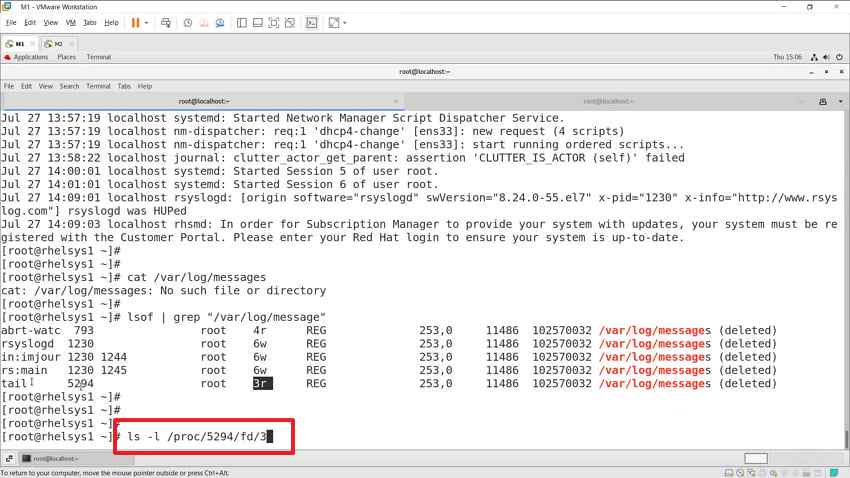Switch to Unity mode icon
This screenshot has width=850, height=478.
[x=290, y=23]
